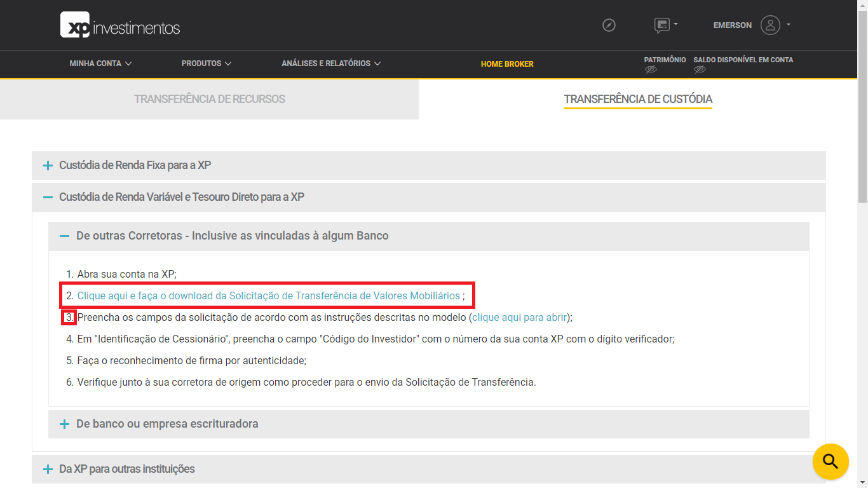Image resolution: width=868 pixels, height=488 pixels.
Task: Open the Produtos menu
Action: [x=207, y=64]
